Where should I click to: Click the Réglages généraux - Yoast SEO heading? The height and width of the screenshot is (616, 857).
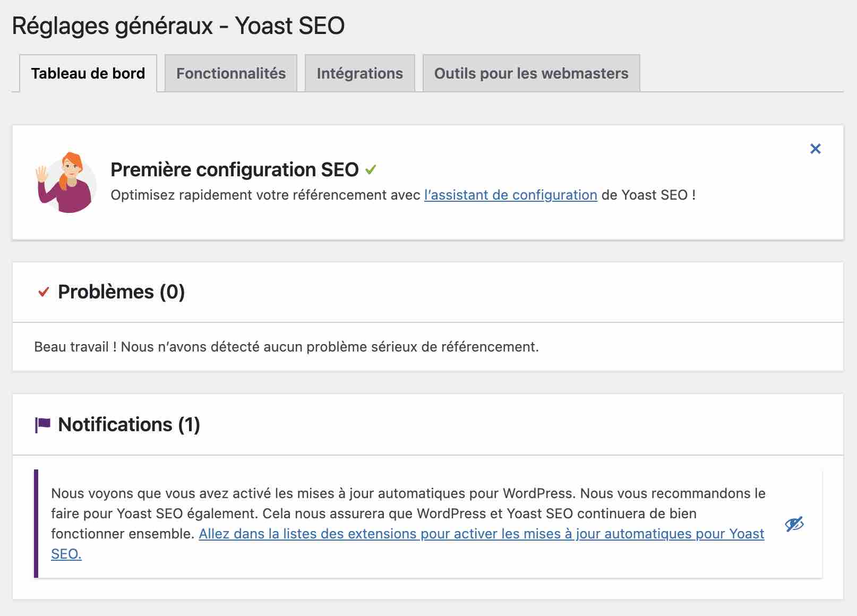(178, 24)
